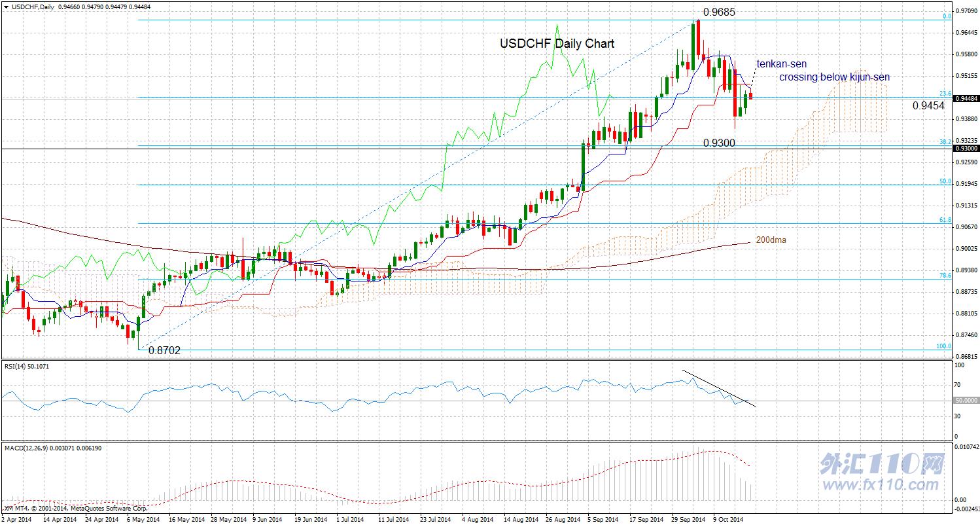Click the 0.9454 price level label

(928, 105)
